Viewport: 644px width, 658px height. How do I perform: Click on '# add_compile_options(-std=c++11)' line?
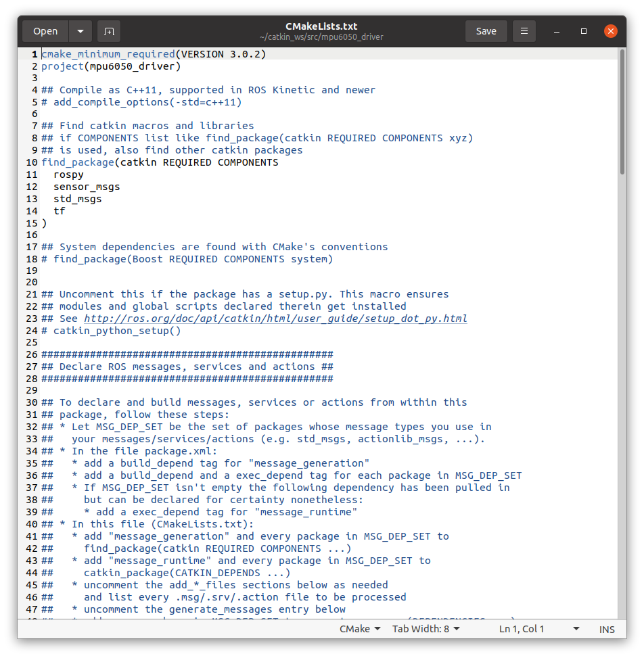tap(141, 102)
